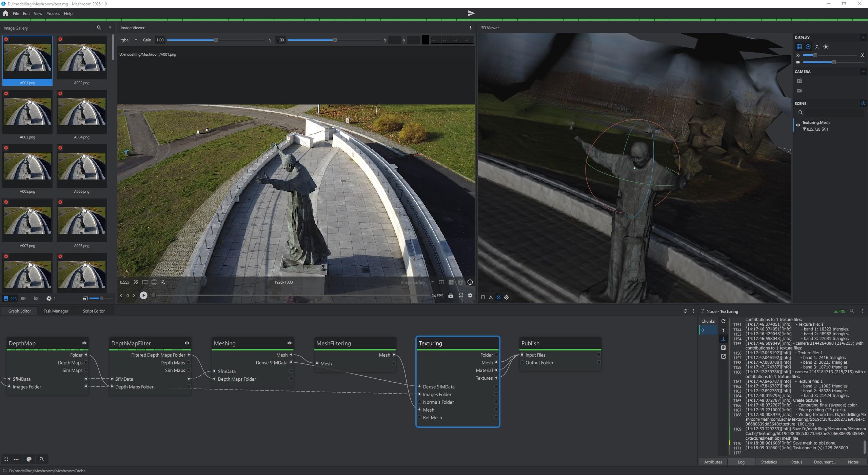Open the Process menu
The height and width of the screenshot is (475, 868).
click(x=53, y=14)
